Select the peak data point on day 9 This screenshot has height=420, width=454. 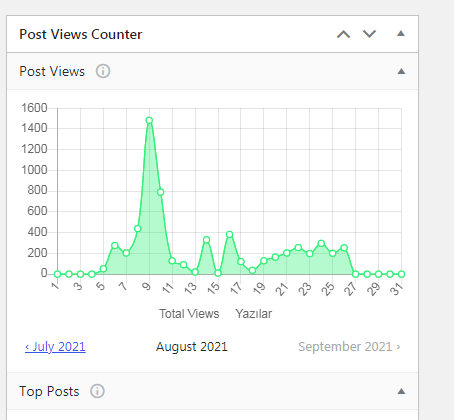(x=149, y=120)
